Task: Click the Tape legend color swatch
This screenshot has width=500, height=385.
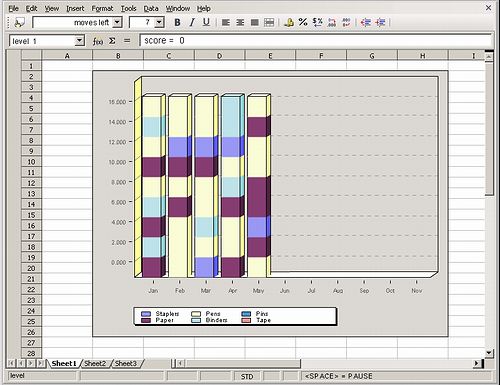Action: tap(246, 320)
